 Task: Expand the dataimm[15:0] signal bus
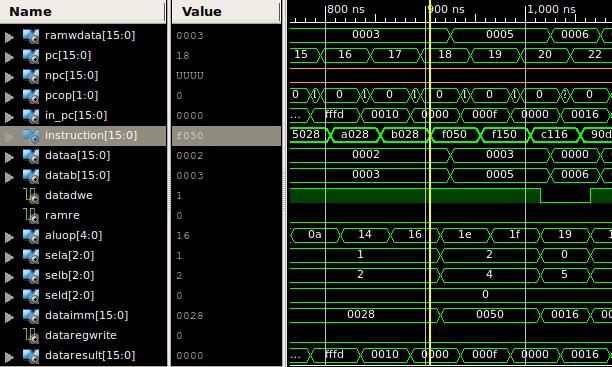click(9, 317)
